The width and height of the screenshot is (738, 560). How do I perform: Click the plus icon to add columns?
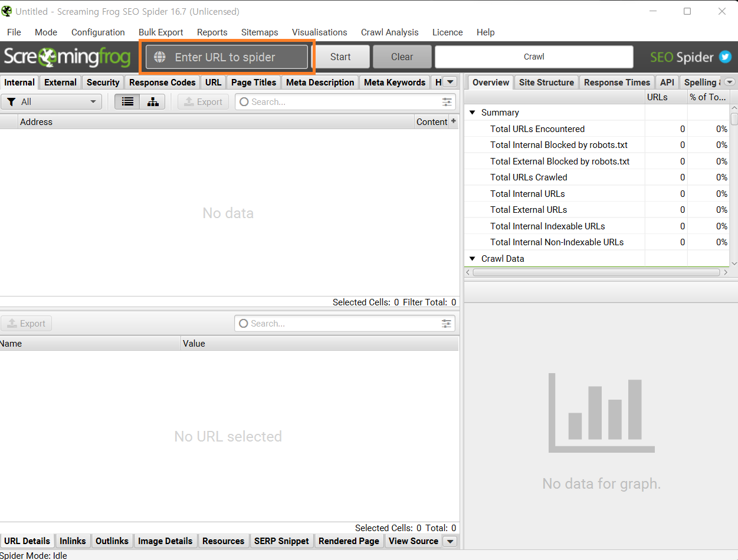pos(454,121)
